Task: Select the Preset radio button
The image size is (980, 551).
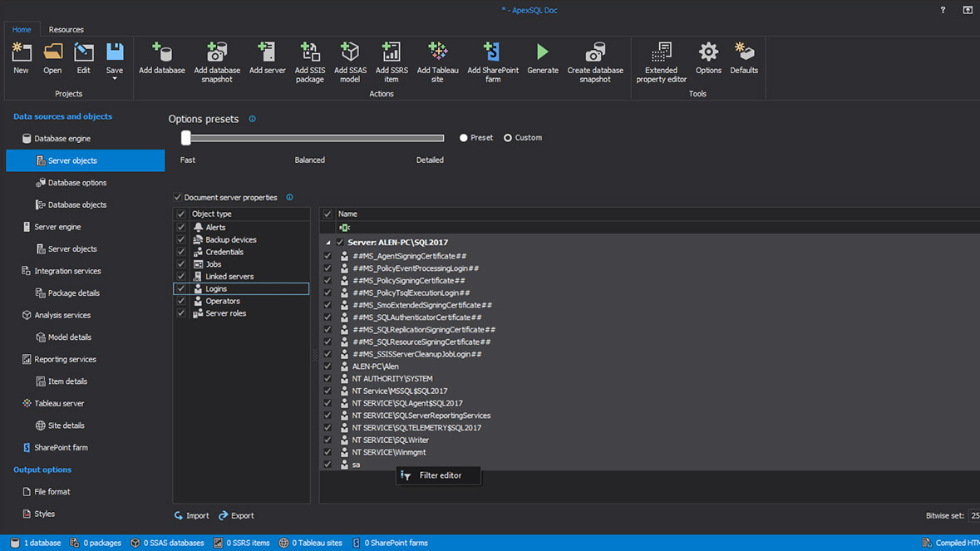Action: [x=463, y=138]
